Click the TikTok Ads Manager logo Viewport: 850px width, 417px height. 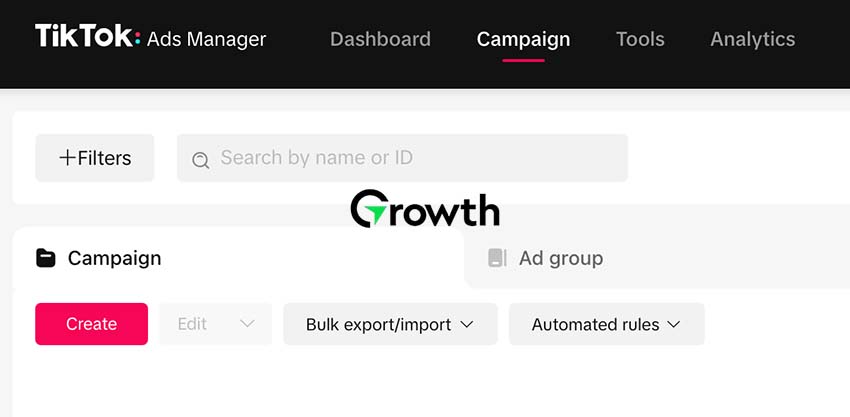pos(151,38)
